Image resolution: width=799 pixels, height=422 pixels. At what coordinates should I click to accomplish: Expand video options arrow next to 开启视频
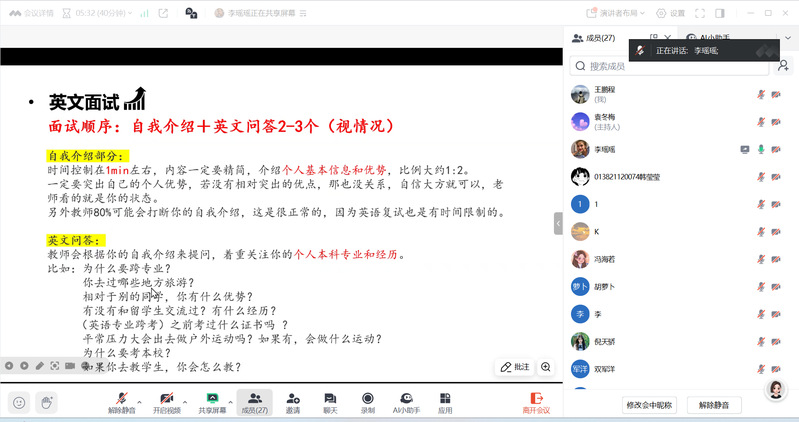point(185,399)
